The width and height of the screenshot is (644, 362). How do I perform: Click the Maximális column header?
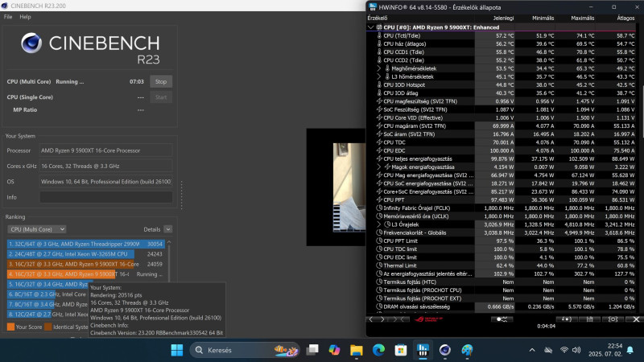[x=582, y=18]
